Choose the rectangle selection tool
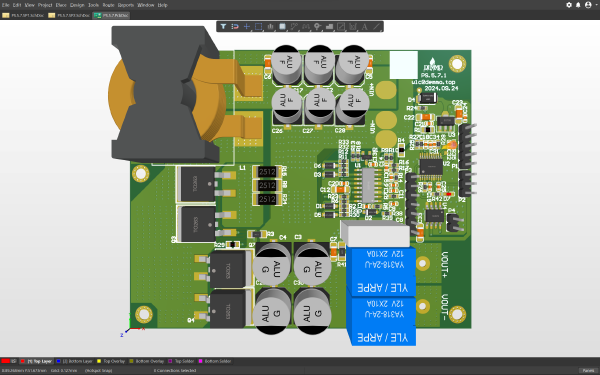The width and height of the screenshot is (600, 375). click(259, 26)
